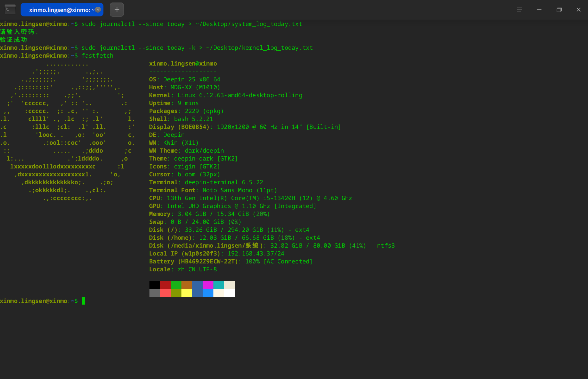Screen dimensions: 588x379
Task: Click the 'Swap: 0 B / 24.00 GiB' line
Action: (195, 222)
